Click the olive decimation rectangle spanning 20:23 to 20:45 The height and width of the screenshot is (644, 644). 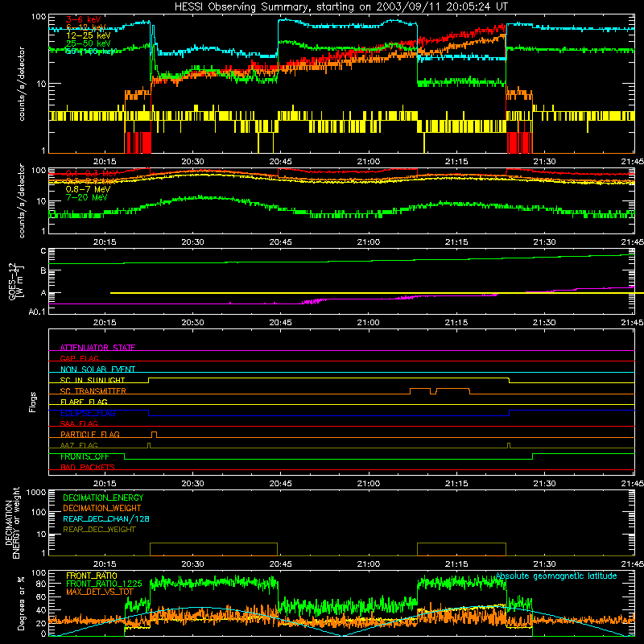213,549
